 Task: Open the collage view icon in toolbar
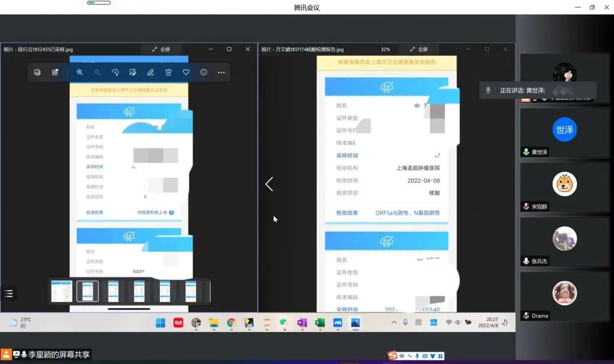tap(55, 73)
